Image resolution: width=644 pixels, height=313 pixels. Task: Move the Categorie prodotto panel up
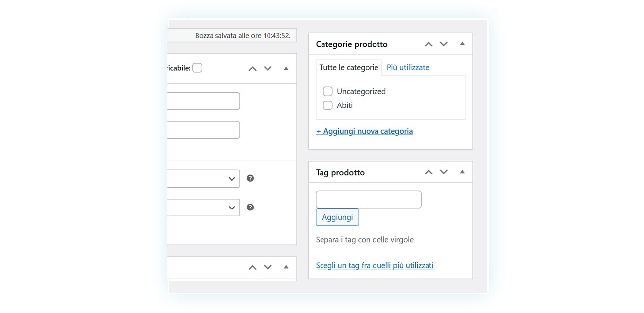[429, 44]
